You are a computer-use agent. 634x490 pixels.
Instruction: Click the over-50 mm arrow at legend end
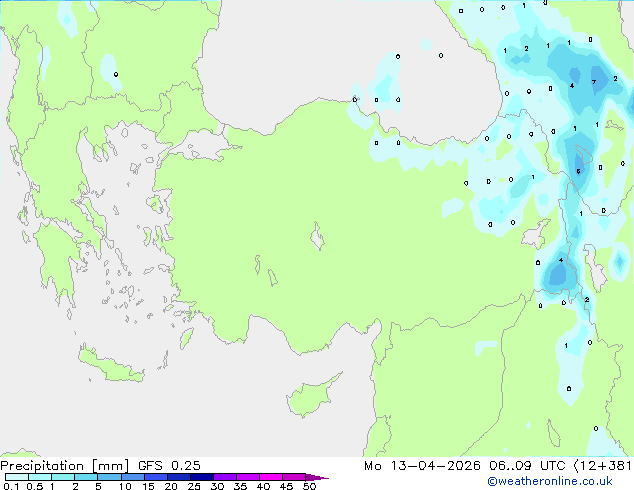pyautogui.click(x=317, y=477)
